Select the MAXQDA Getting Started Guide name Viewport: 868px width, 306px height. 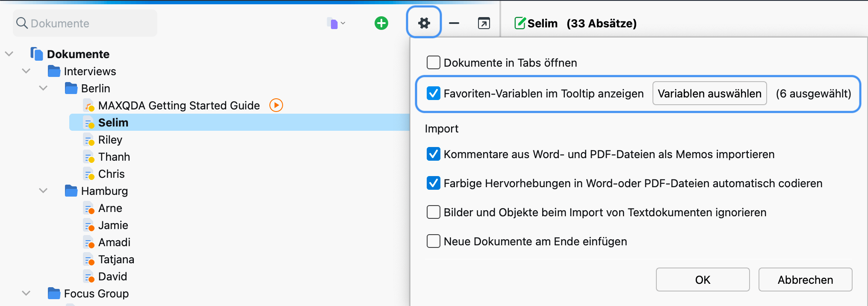(179, 106)
